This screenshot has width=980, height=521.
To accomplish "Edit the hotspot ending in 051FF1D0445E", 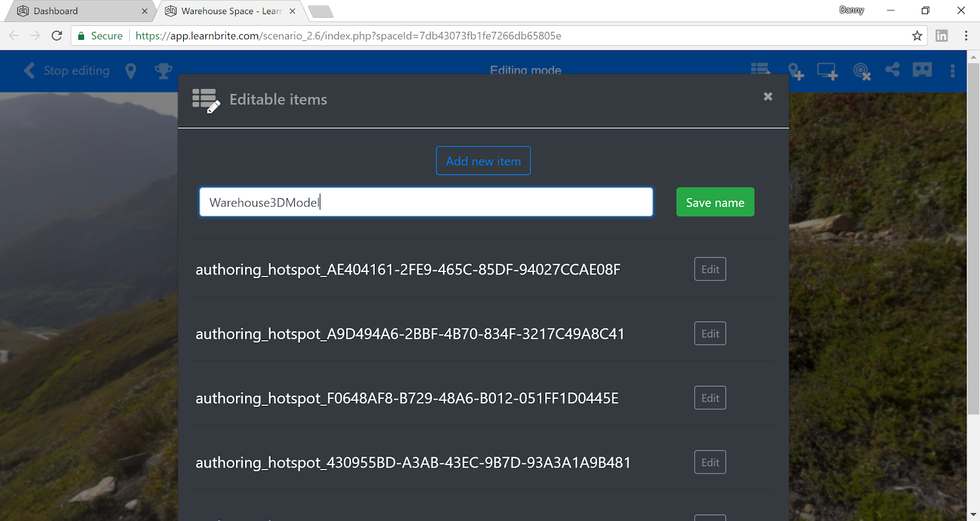I will (x=710, y=398).
